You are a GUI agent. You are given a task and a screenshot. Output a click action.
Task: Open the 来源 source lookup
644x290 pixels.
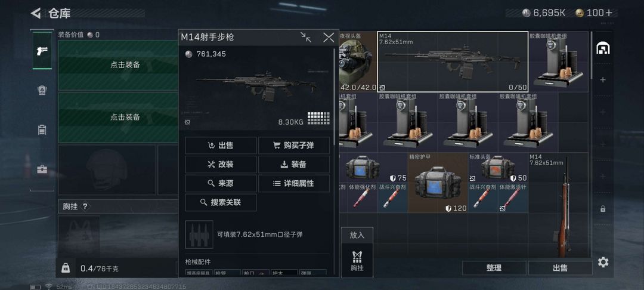tap(221, 184)
